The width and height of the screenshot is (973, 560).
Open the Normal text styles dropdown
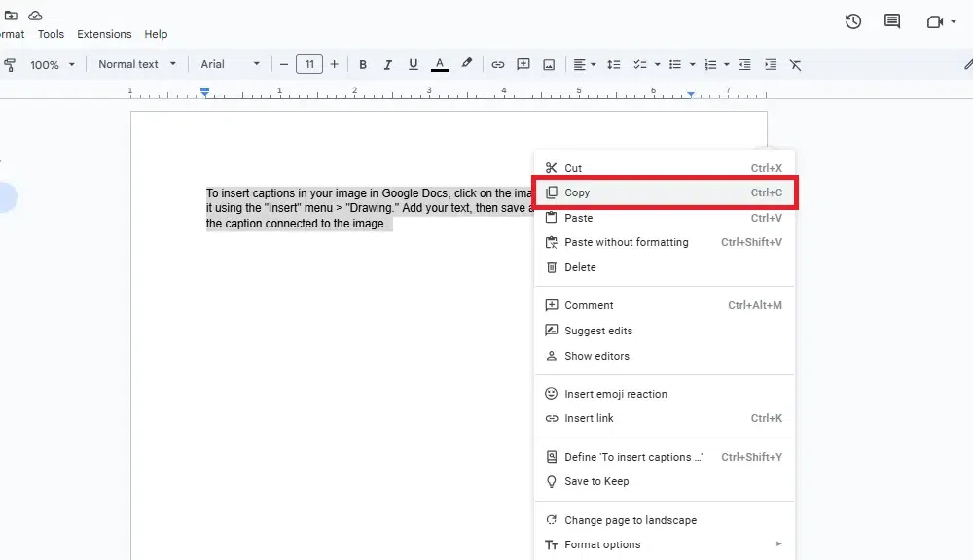[x=136, y=64]
